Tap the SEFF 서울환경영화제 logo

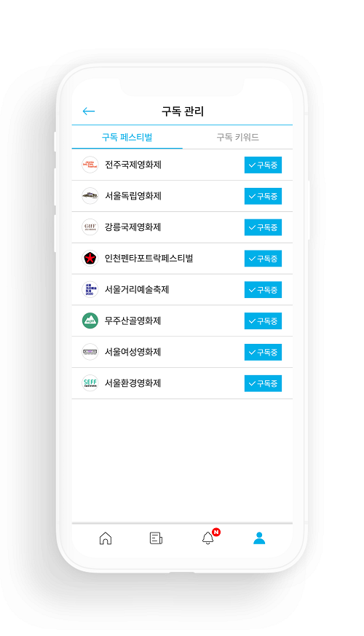(x=90, y=383)
